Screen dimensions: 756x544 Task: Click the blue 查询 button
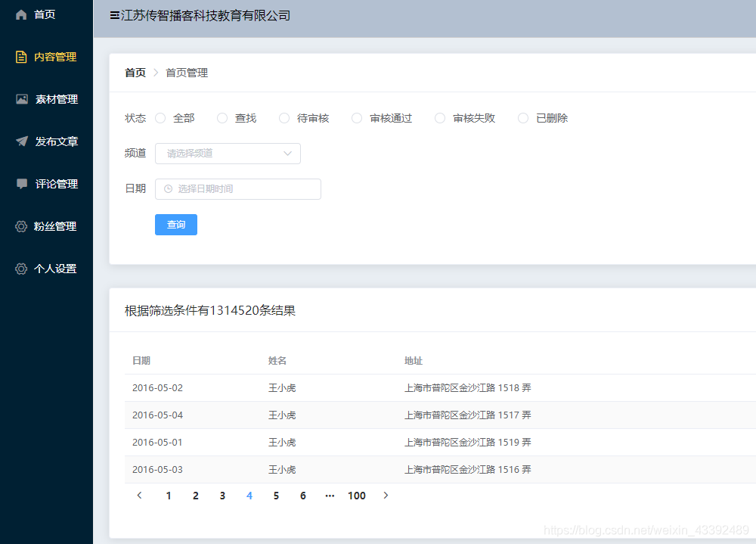pyautogui.click(x=176, y=225)
